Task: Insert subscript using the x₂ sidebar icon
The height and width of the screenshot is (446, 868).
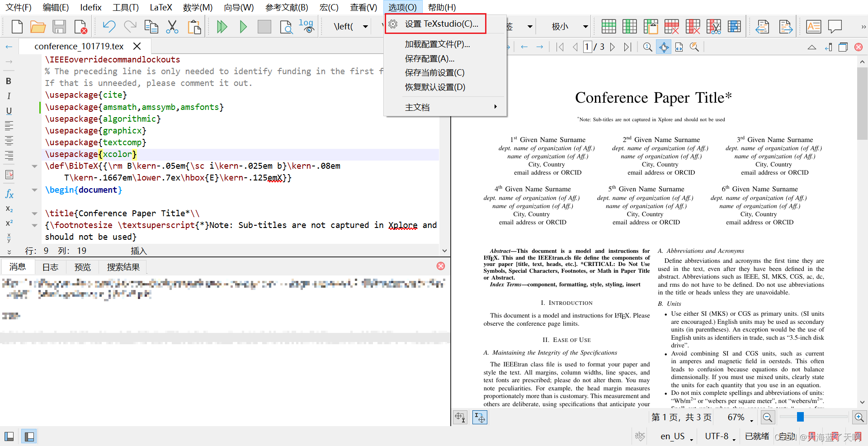Action: pyautogui.click(x=8, y=209)
